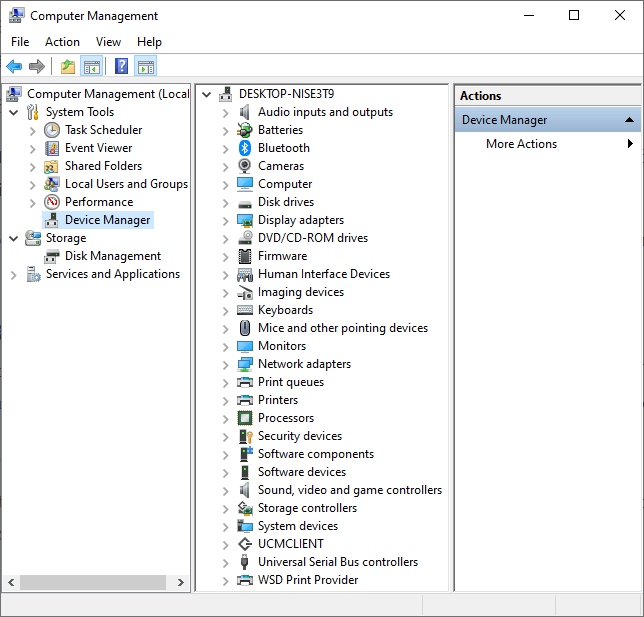Click the Forward arrow toolbar icon

tap(37, 66)
